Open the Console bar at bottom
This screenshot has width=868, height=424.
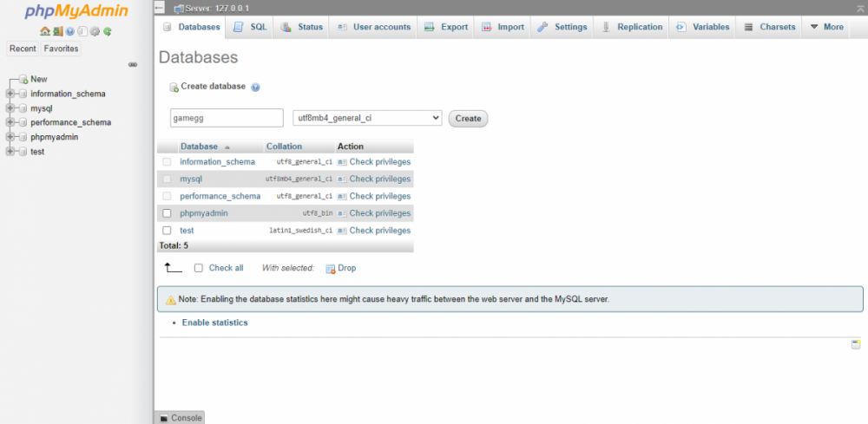tap(180, 417)
